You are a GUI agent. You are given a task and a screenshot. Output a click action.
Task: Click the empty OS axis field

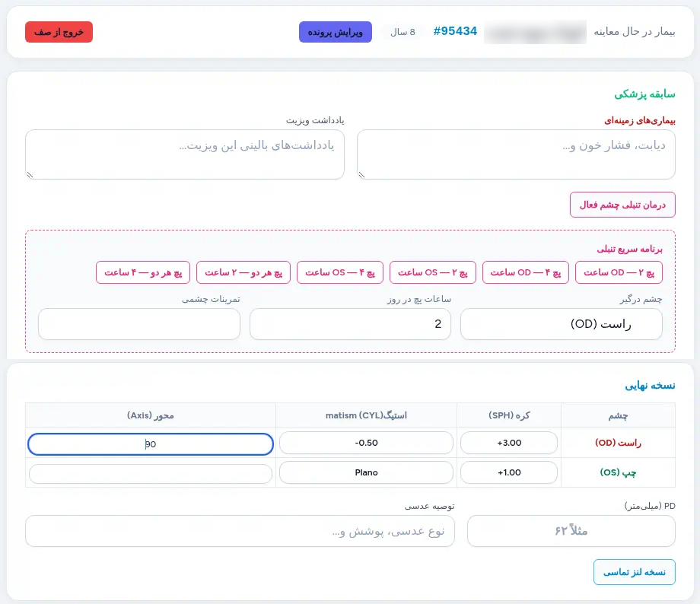[x=151, y=474]
